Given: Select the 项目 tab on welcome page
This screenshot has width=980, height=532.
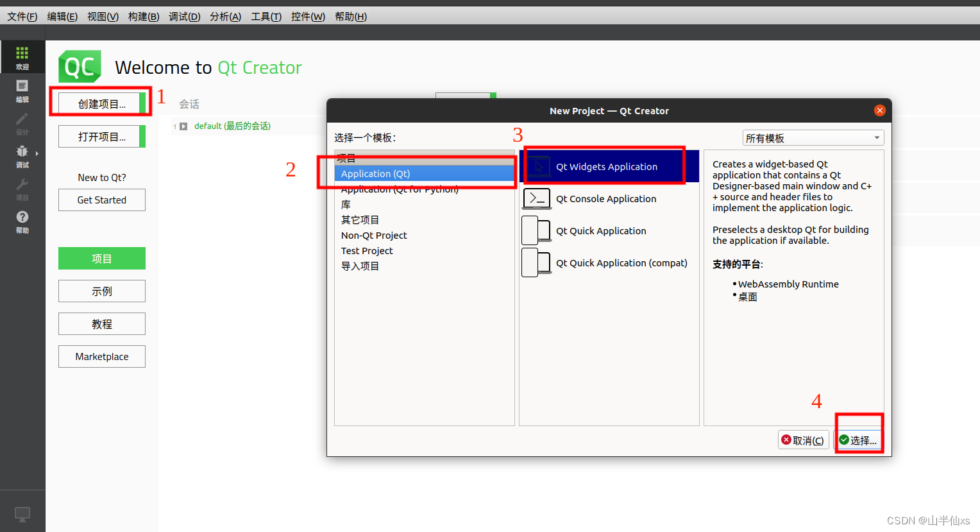Looking at the screenshot, I should click(102, 259).
